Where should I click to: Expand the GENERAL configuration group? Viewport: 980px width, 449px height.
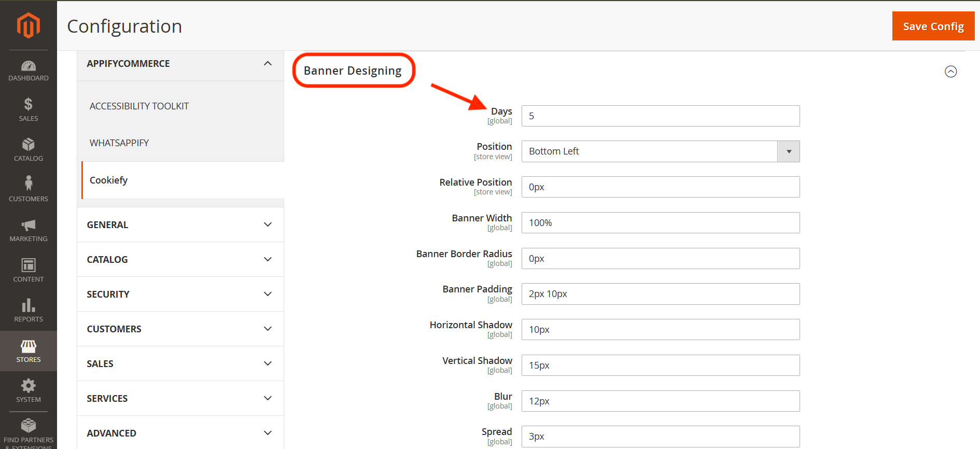point(180,224)
